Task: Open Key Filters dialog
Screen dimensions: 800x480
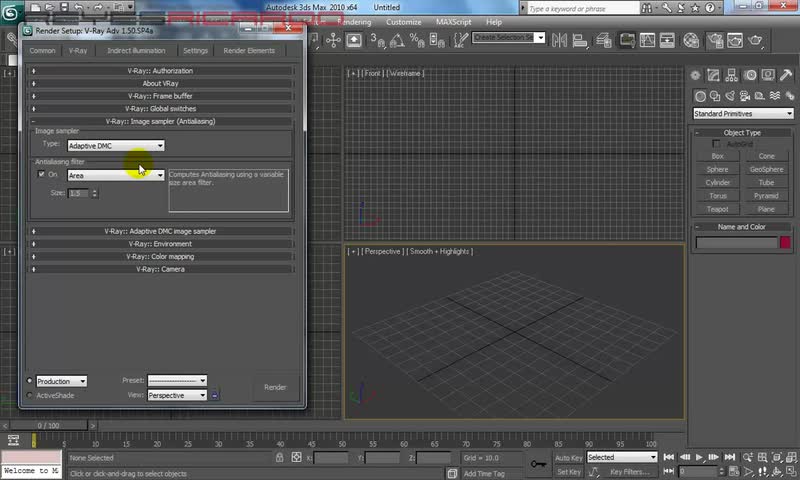Action: 630,472
